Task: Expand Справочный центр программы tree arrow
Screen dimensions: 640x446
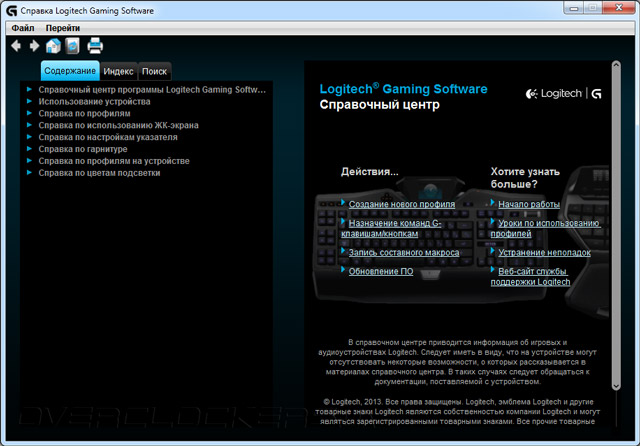Action: click(29, 89)
